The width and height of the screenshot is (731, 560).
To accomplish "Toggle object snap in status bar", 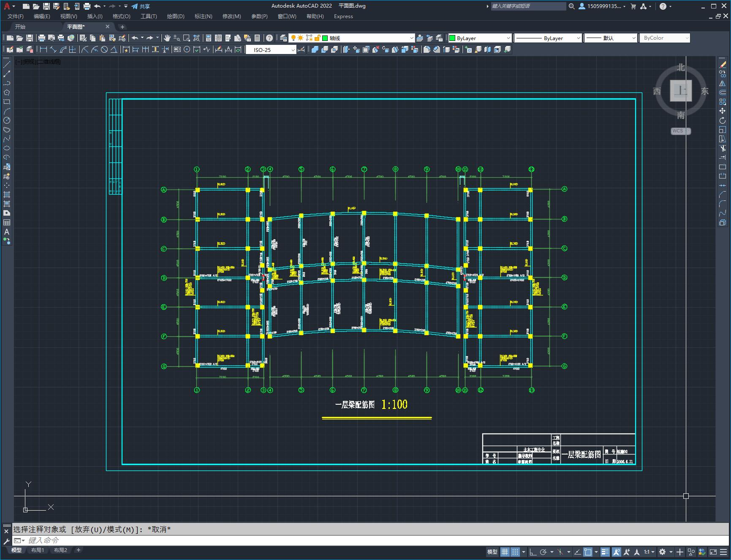I will point(588,552).
